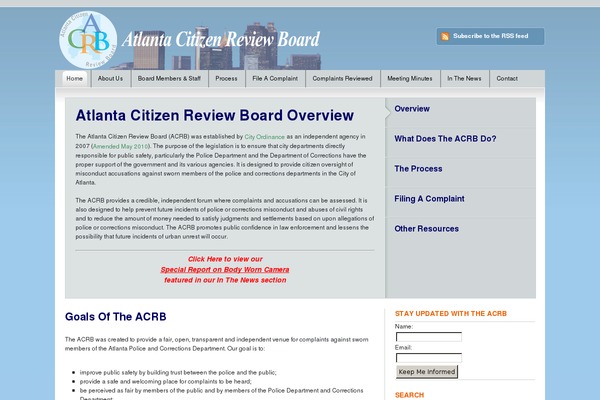Screen dimensions: 600x400
Task: Click STAY UPDATED WITH THE ACRB heading
Action: 451,313
